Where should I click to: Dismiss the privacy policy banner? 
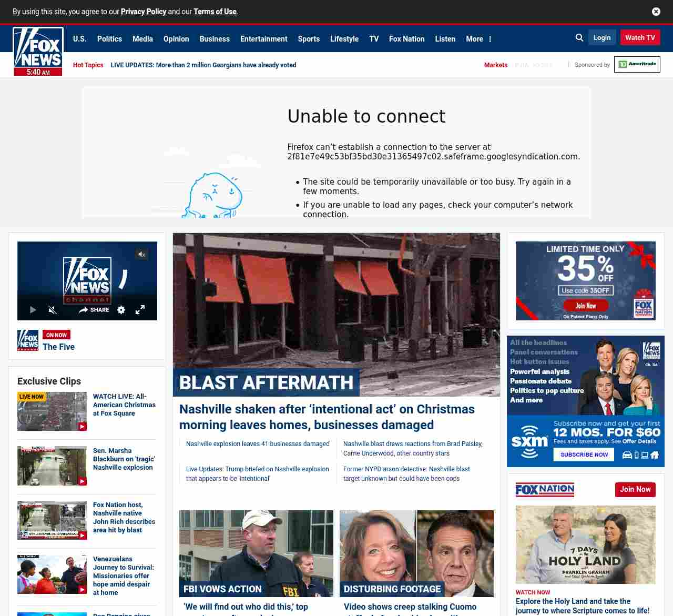click(x=656, y=12)
